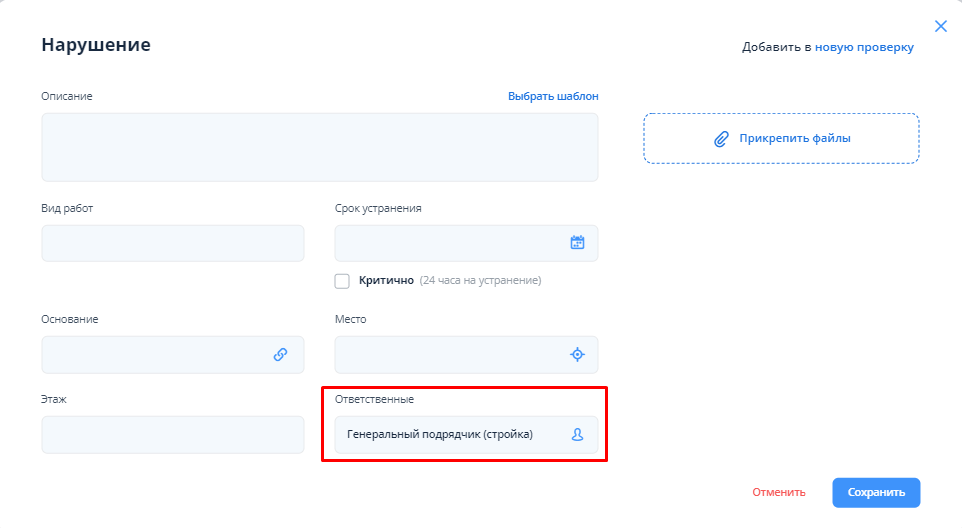Image resolution: width=962 pixels, height=528 pixels.
Task: Click the Критично label text
Action: (x=386, y=281)
